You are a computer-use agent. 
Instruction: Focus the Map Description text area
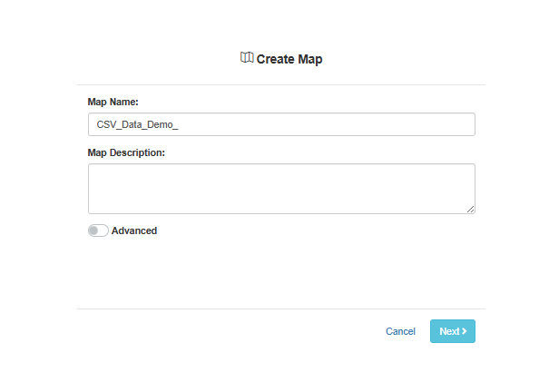[x=281, y=189]
